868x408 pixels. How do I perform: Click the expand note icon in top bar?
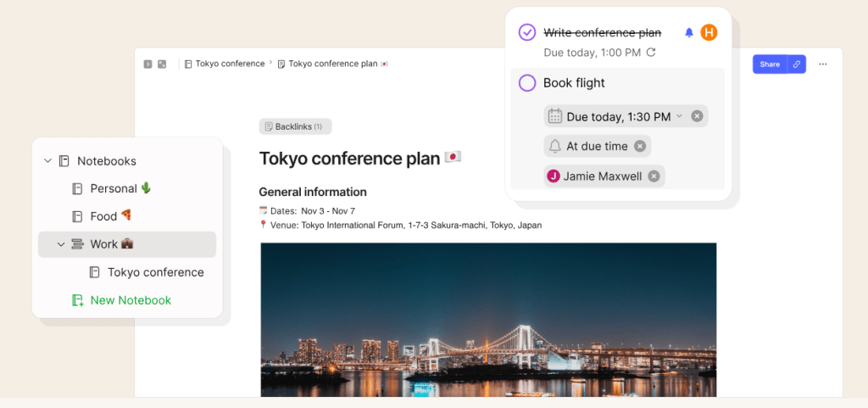pyautogui.click(x=162, y=64)
